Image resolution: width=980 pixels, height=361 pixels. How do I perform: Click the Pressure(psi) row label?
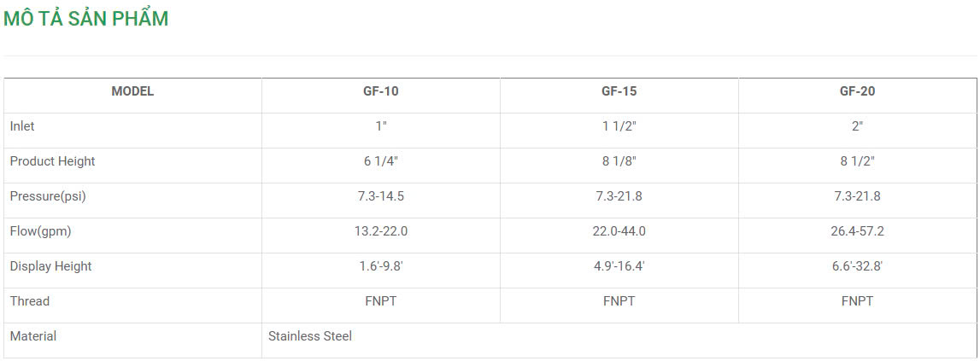(48, 196)
